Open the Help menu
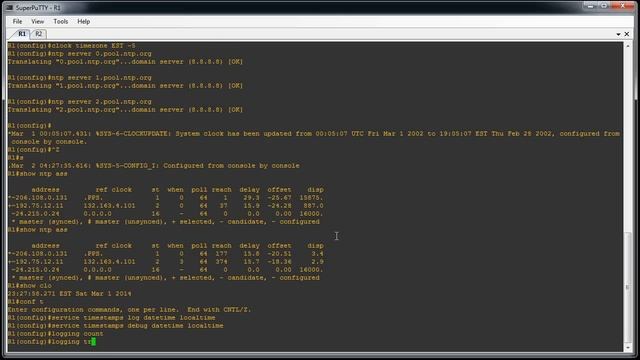The image size is (640, 360). tap(84, 21)
